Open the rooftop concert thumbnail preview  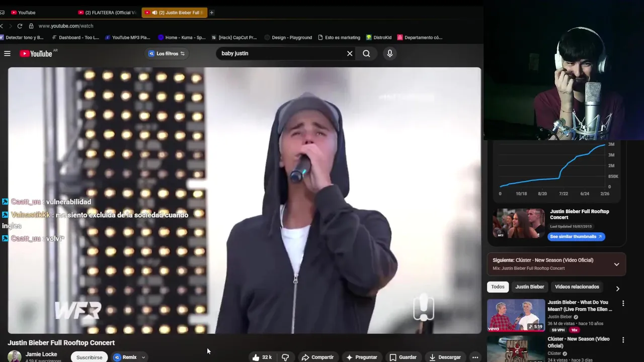pyautogui.click(x=518, y=223)
